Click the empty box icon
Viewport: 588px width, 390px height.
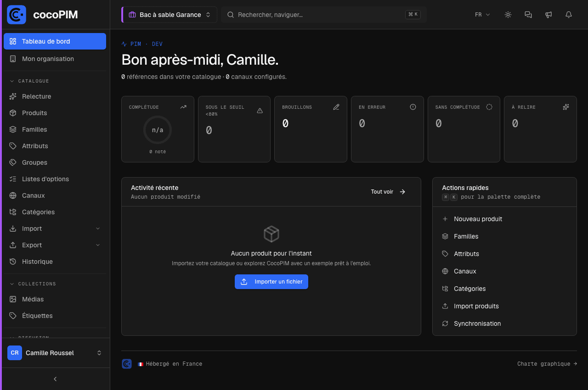point(271,234)
